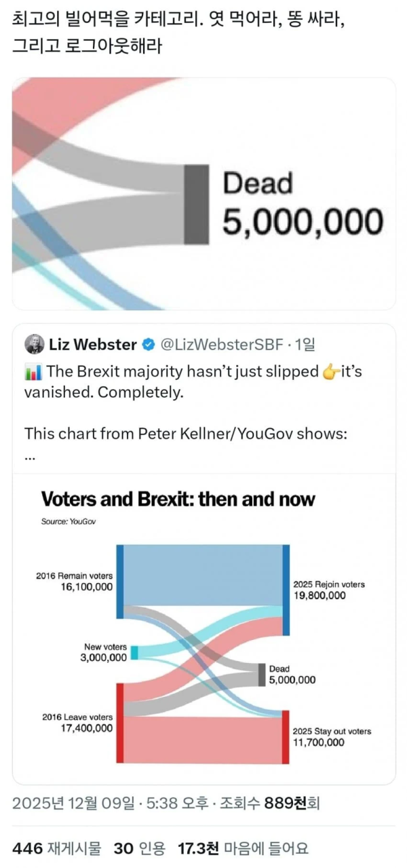Click the gray Dead bar in top image
The height and width of the screenshot is (868, 407).
coord(196,204)
